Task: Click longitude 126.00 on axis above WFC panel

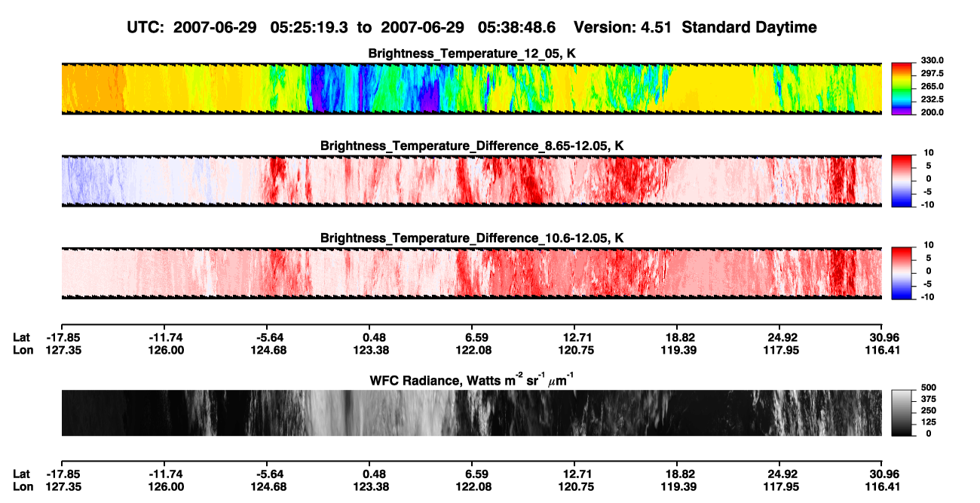Action: 166,350
